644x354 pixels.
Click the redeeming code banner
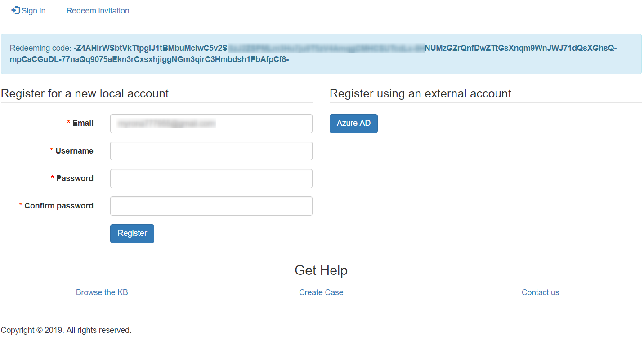click(321, 53)
